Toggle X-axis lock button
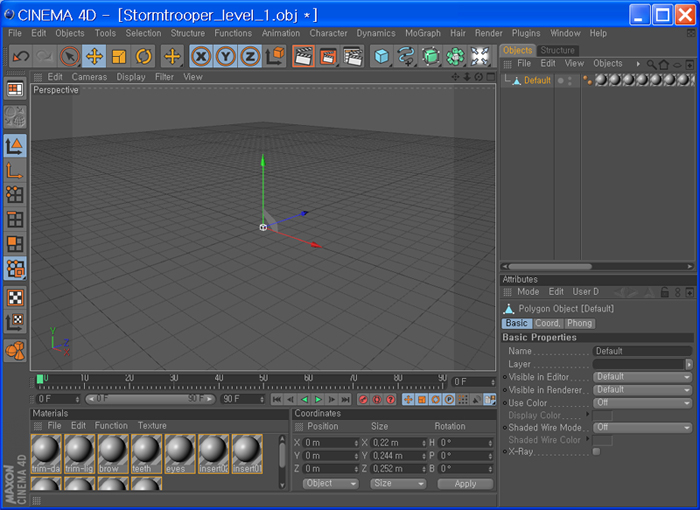700x510 pixels. (x=201, y=57)
